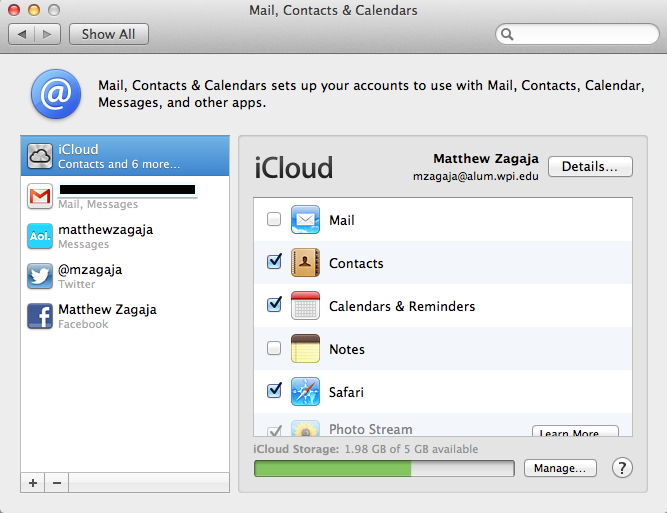Viewport: 667px width, 513px height.
Task: Select the Matthew Zagaja Facebook account
Action: pyautogui.click(x=125, y=316)
